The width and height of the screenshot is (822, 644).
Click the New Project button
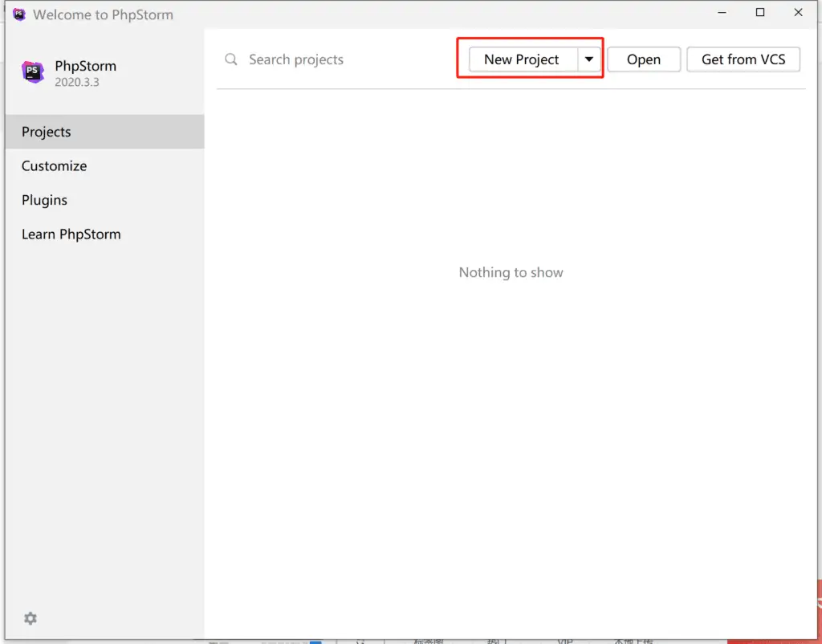(x=522, y=59)
